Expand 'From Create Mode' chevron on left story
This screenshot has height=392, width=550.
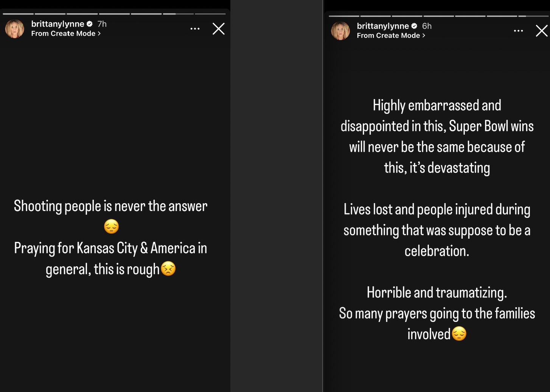coord(99,34)
